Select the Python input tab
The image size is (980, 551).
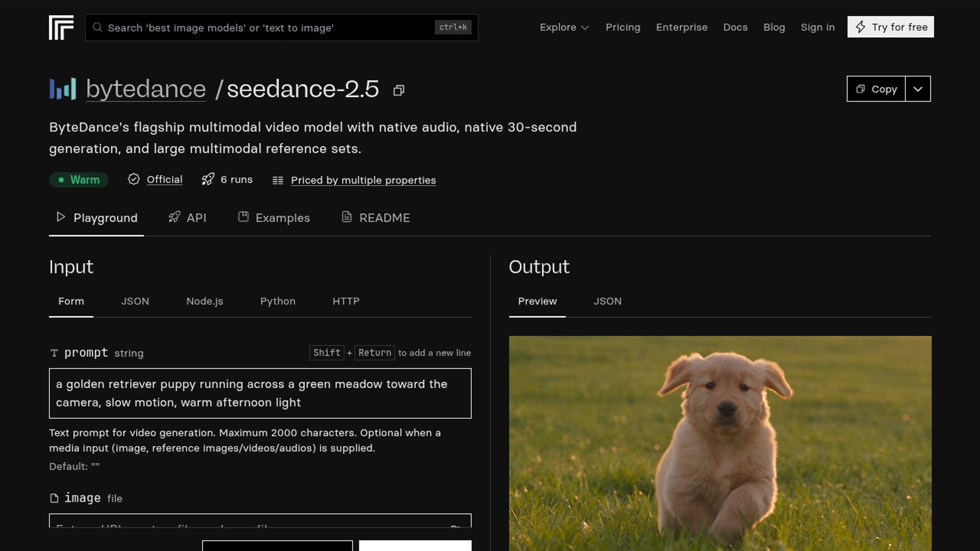click(278, 301)
